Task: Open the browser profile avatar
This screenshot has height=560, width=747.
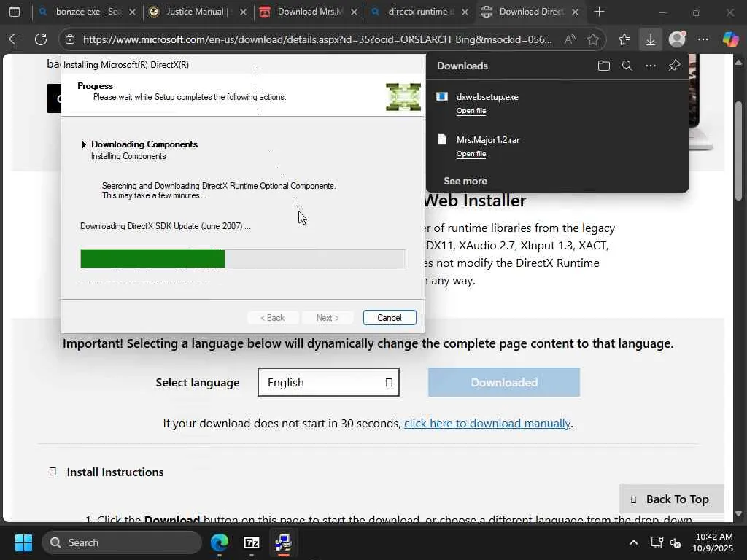Action: [x=677, y=39]
